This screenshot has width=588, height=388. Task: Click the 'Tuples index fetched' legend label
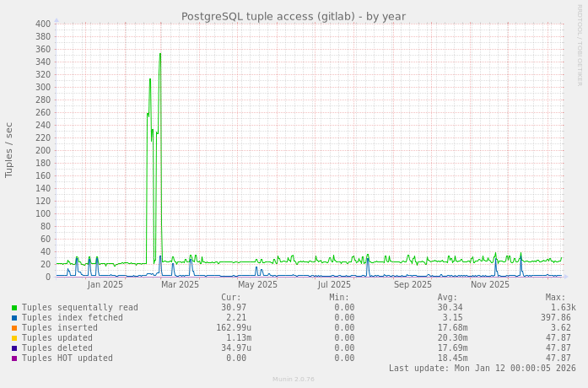[x=73, y=317]
